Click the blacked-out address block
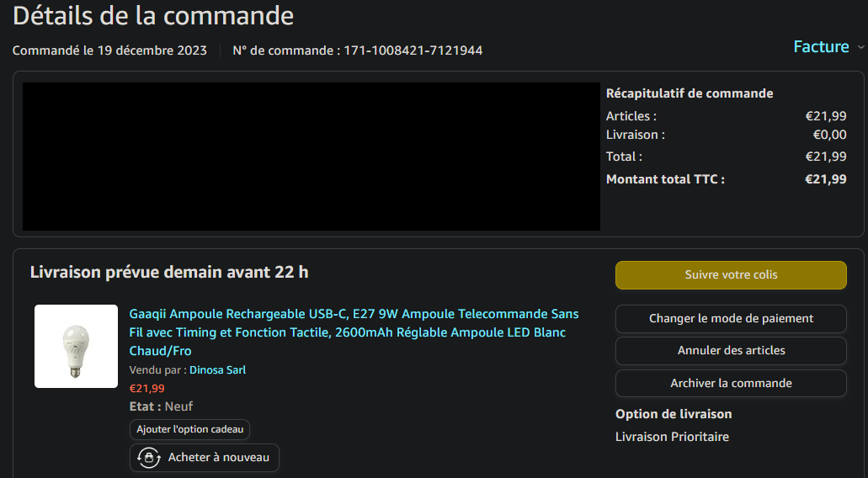 coord(311,157)
